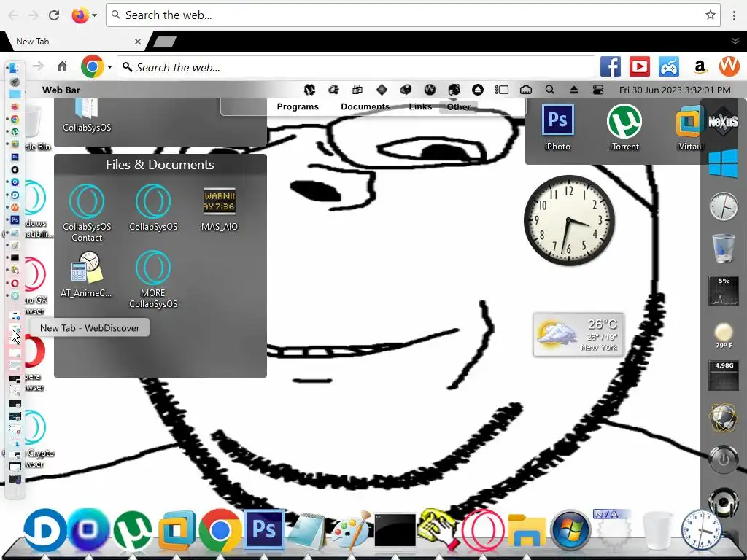The image size is (747, 560).
Task: Open Paint from the bottom dock
Action: 351,529
